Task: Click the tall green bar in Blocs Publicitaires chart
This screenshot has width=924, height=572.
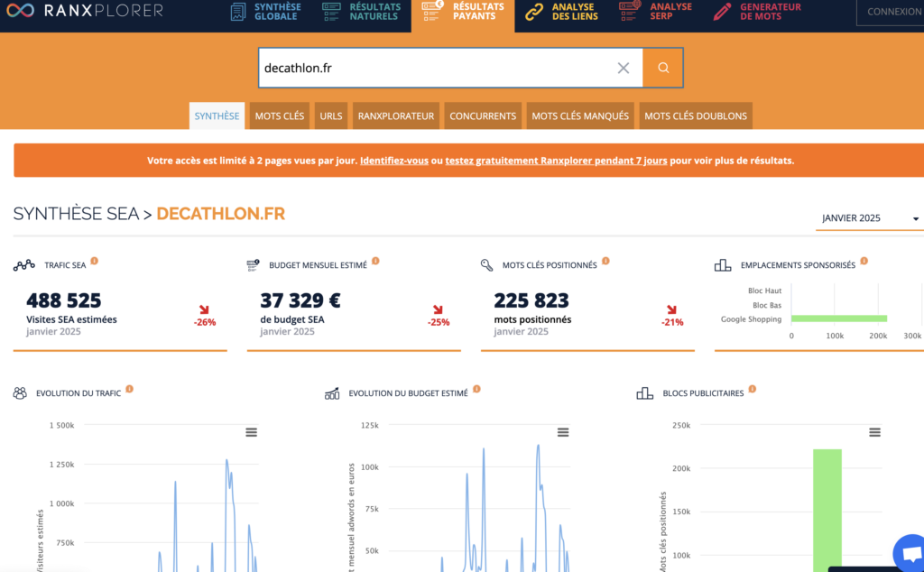Action: click(827, 510)
